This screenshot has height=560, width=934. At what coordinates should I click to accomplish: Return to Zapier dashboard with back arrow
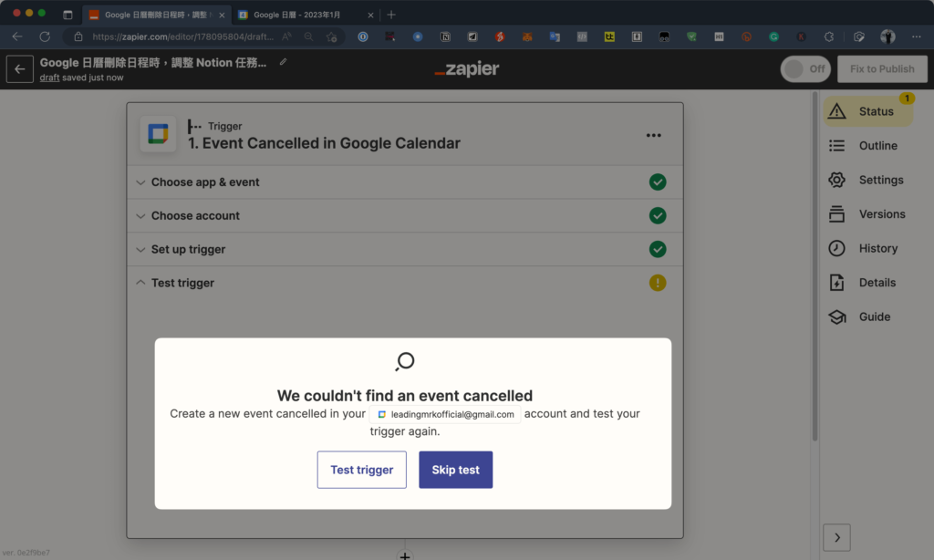(20, 69)
